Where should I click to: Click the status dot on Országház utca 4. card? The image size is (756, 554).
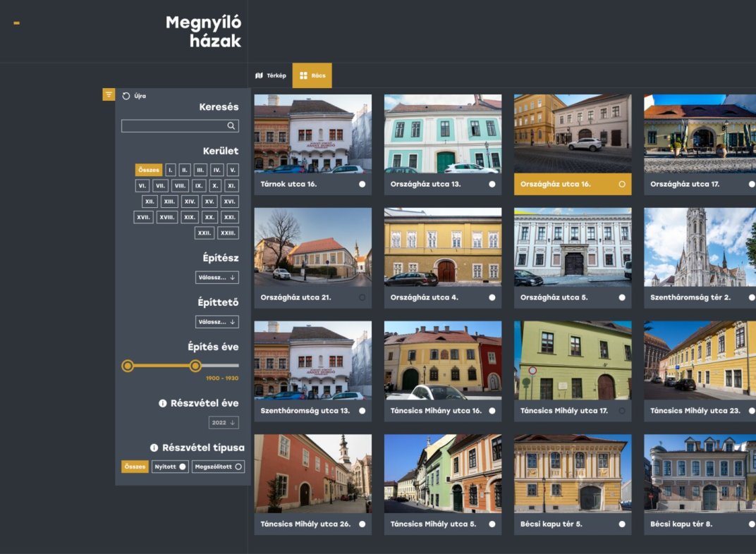(x=492, y=297)
